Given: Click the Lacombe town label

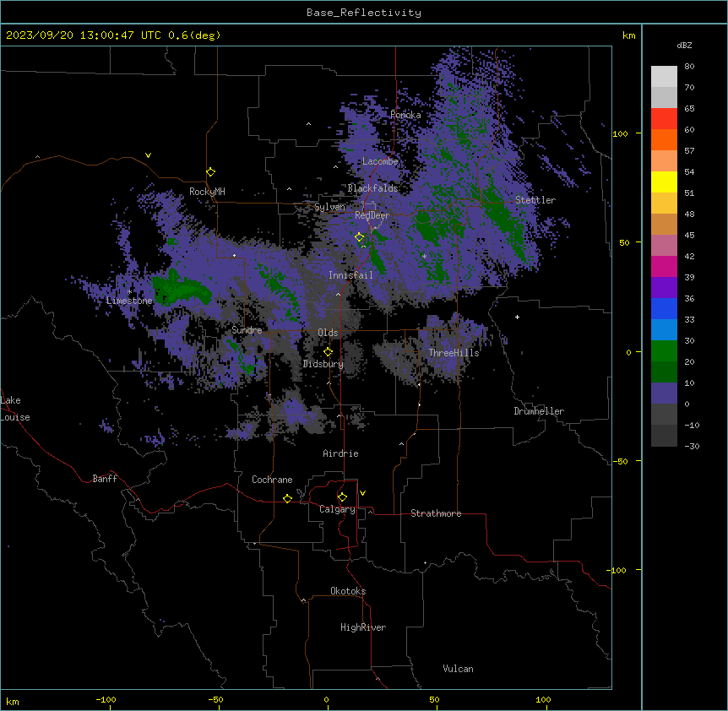Looking at the screenshot, I should pyautogui.click(x=380, y=161).
